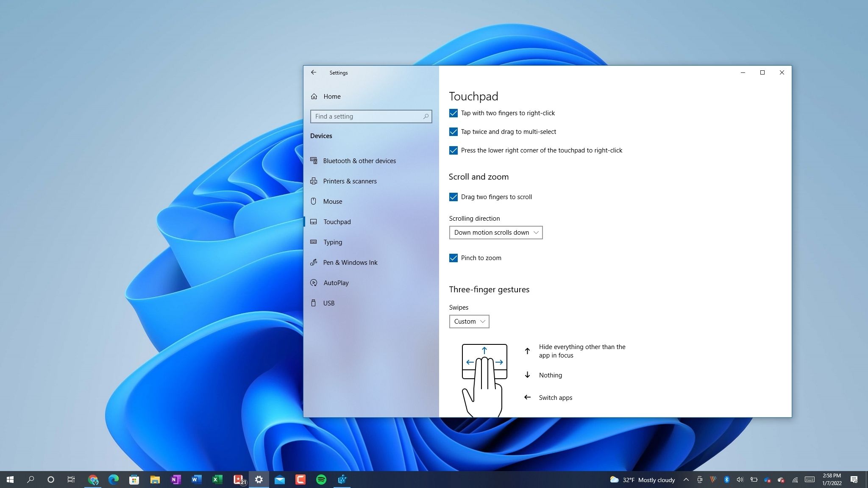Disable Tap twice and drag to multi-select
This screenshot has width=868, height=488.
(453, 131)
